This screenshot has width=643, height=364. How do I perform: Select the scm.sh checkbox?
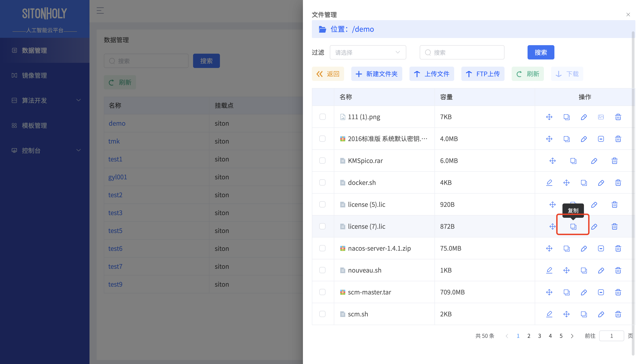click(x=322, y=314)
